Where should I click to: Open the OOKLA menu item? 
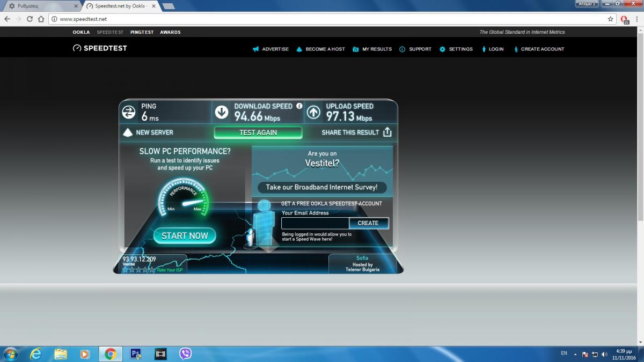tap(81, 32)
